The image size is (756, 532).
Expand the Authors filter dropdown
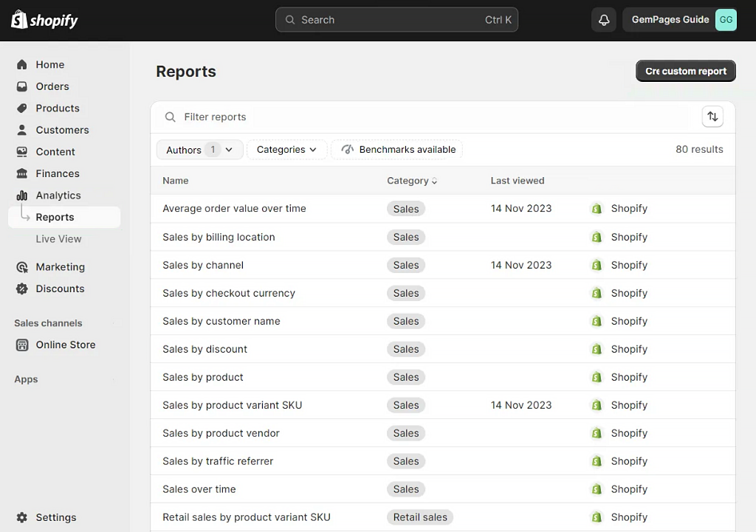tap(199, 149)
